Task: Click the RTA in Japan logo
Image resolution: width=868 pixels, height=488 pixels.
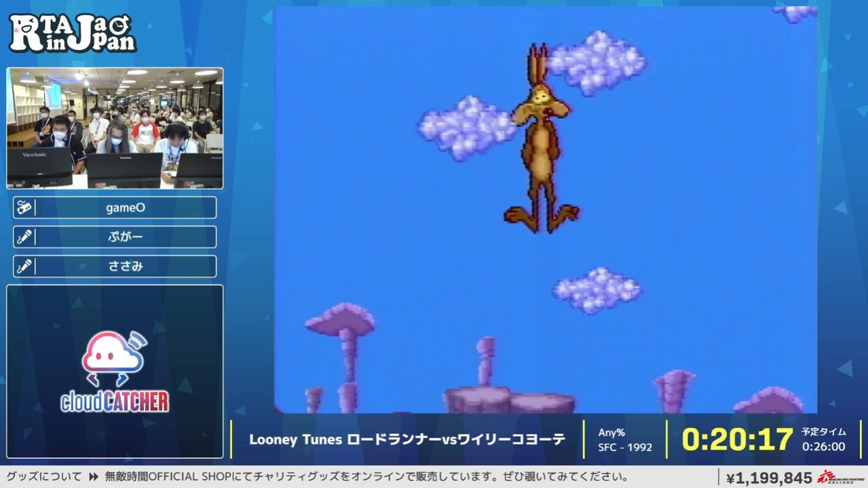Action: tap(72, 34)
